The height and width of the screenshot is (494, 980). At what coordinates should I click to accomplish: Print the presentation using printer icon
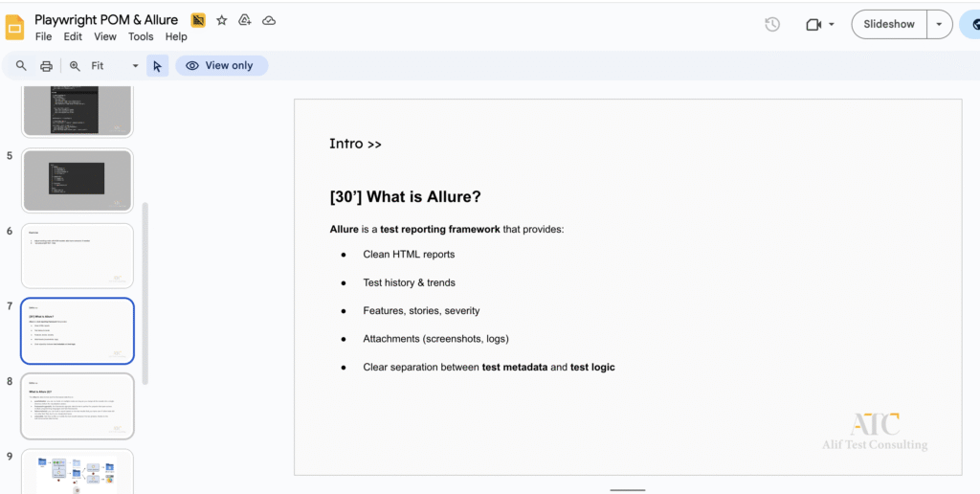46,66
